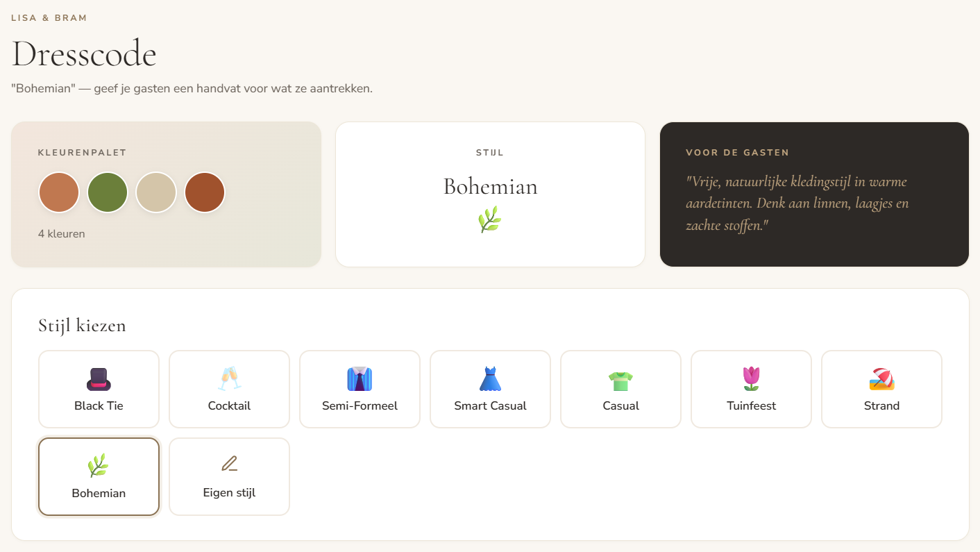Choose the Tuinfeest style button

(751, 389)
